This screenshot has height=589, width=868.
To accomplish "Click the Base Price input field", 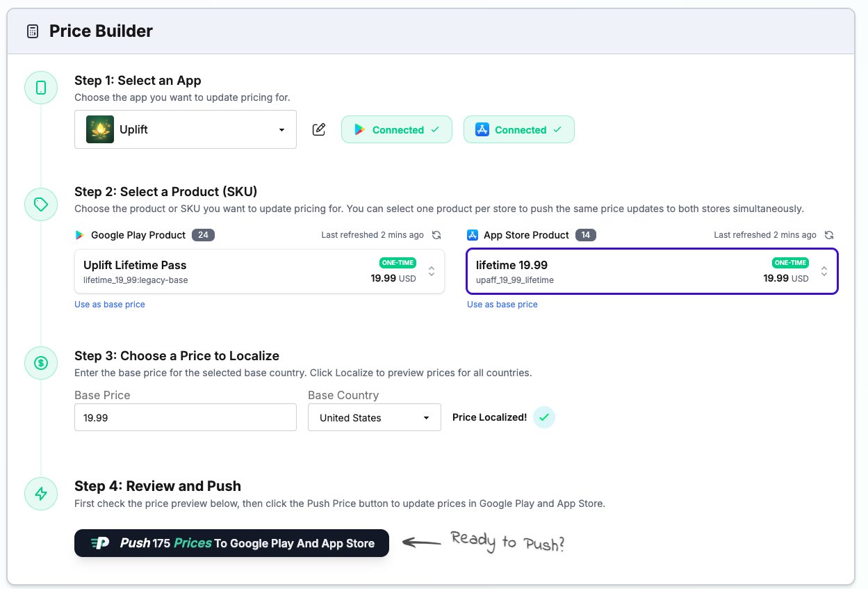I will (185, 418).
